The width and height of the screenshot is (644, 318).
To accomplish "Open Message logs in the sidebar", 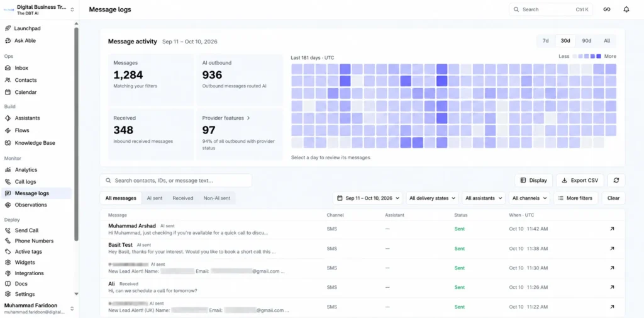I will pos(36,193).
